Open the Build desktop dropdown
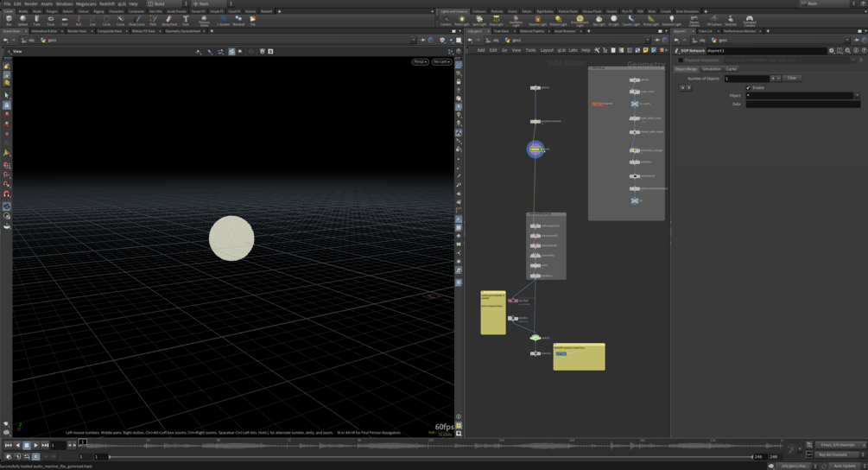Viewport: 868px width, 470px height. click(x=168, y=3)
